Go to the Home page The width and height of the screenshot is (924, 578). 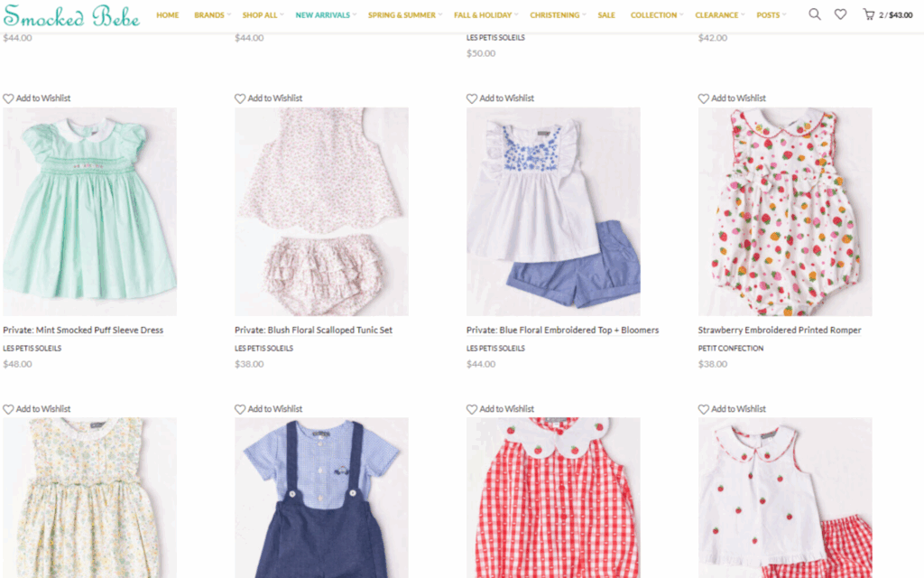click(x=167, y=15)
